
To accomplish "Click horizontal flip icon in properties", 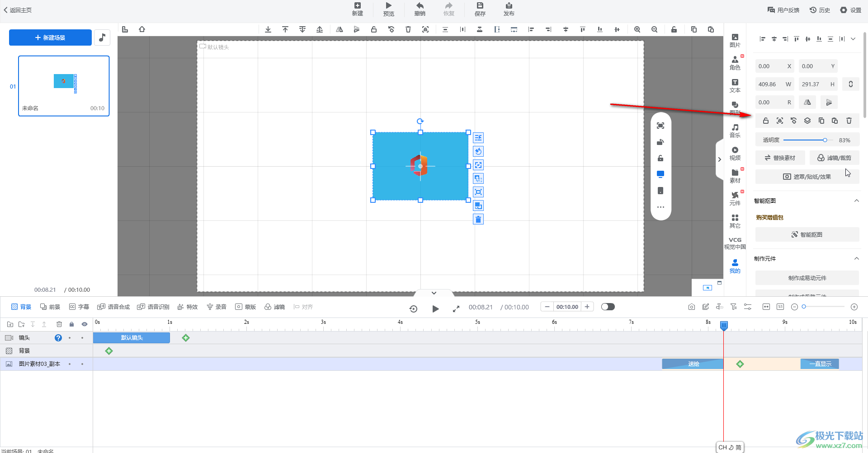I will pyautogui.click(x=807, y=103).
